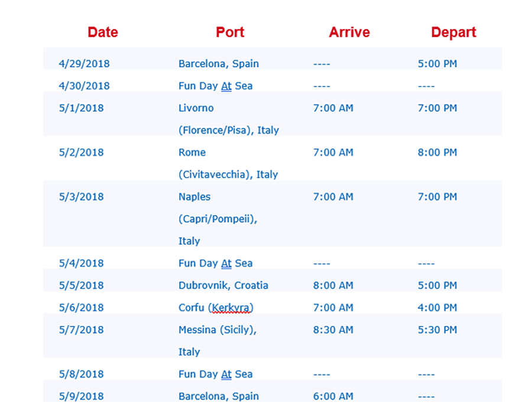Select the 4/29/2018 date cell
The height and width of the screenshot is (406, 532).
84,64
